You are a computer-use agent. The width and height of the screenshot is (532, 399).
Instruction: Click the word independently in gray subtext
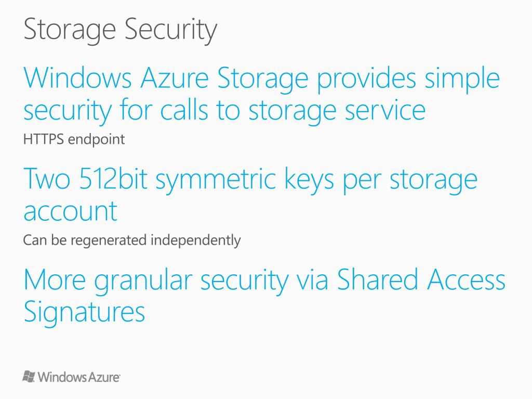pos(196,240)
